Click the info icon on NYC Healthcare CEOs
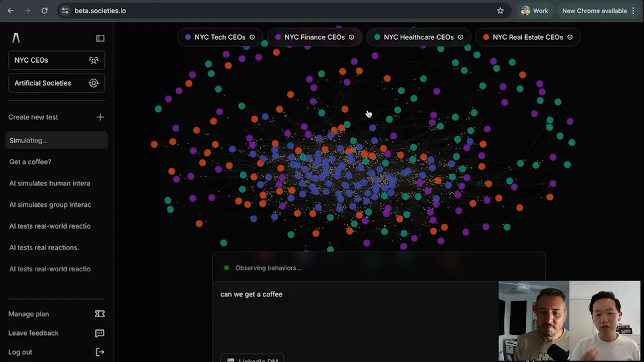This screenshot has height=362, width=644. 460,37
